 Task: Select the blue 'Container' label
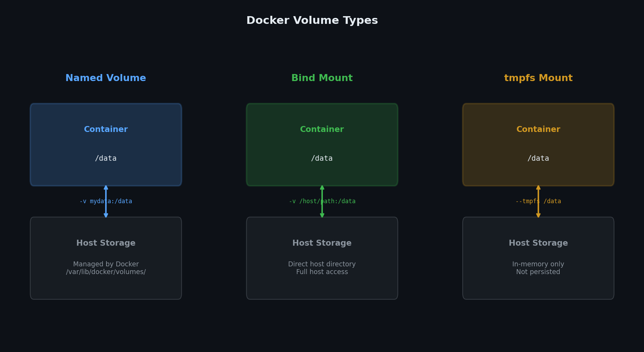[x=106, y=129]
